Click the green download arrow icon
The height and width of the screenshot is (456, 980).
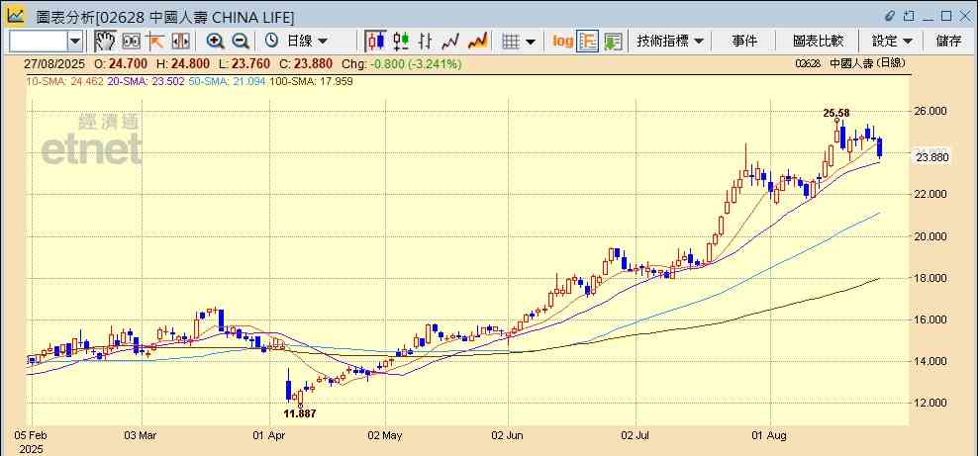pos(613,42)
